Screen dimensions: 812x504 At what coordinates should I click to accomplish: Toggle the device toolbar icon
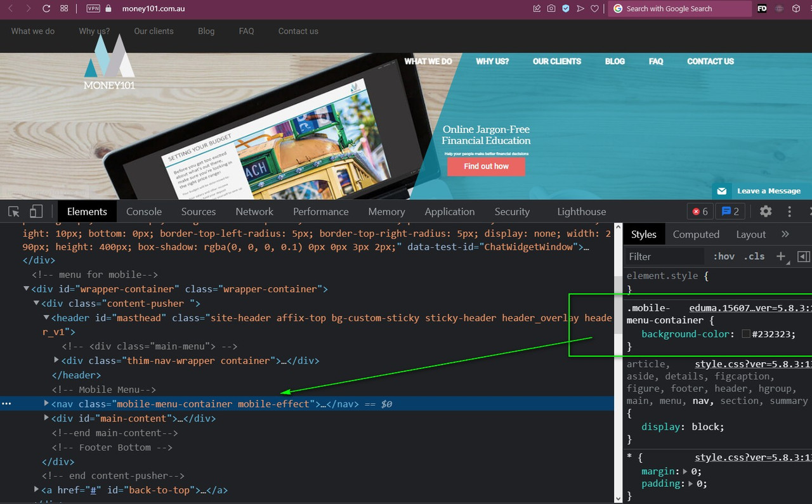click(36, 212)
